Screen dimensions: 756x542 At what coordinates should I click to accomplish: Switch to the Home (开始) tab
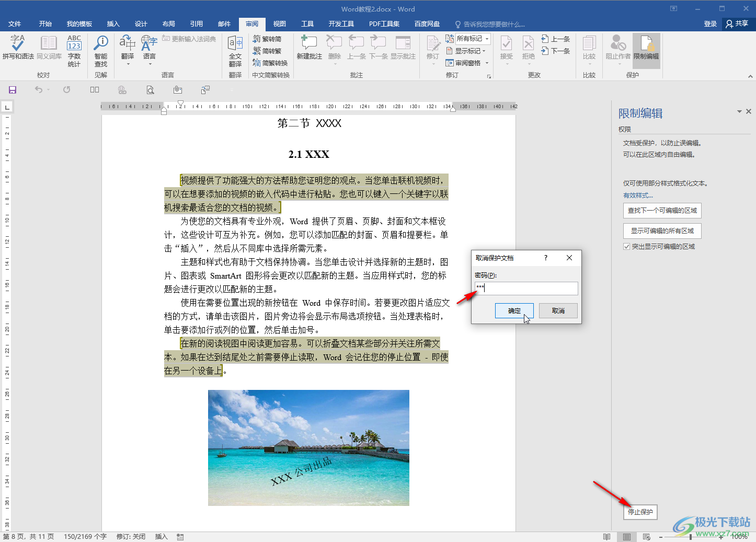(x=45, y=24)
